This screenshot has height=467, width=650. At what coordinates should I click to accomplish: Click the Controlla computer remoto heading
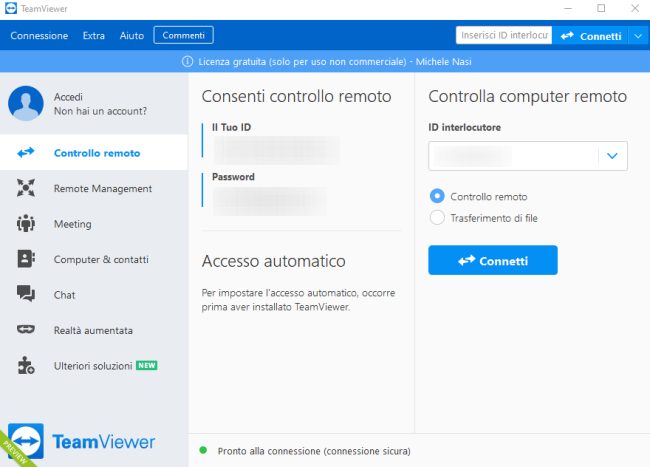pyautogui.click(x=528, y=97)
